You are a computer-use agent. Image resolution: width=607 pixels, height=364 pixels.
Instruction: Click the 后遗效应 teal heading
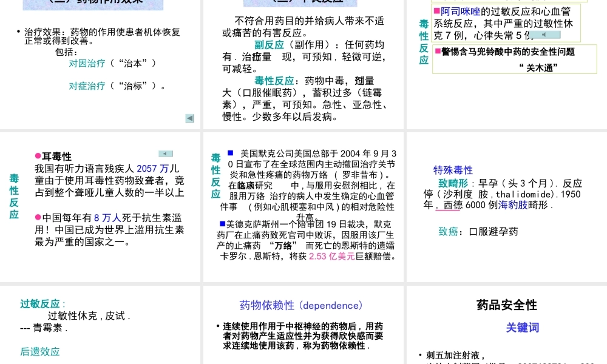point(40,352)
